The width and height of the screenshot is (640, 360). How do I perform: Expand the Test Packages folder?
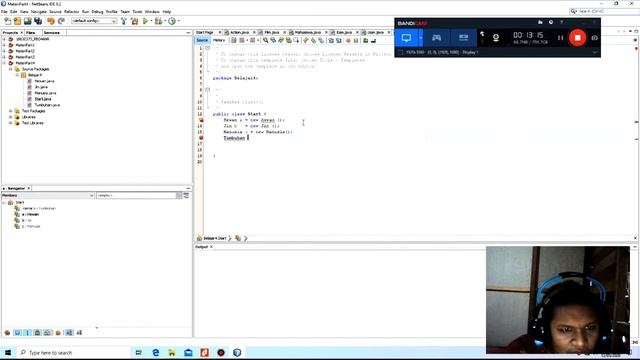coord(11,111)
